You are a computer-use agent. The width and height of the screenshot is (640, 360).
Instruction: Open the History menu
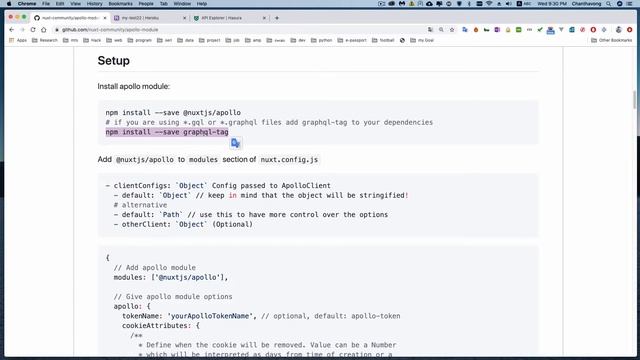pos(94,4)
